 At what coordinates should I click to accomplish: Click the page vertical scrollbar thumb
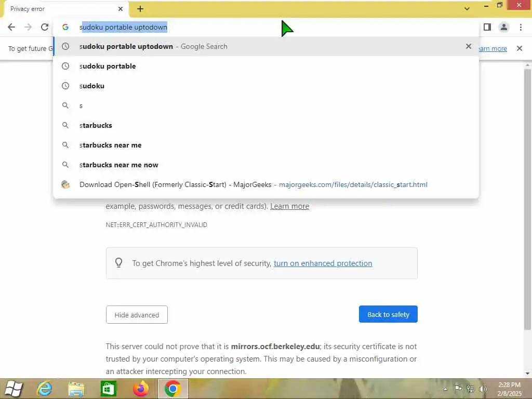click(x=527, y=199)
